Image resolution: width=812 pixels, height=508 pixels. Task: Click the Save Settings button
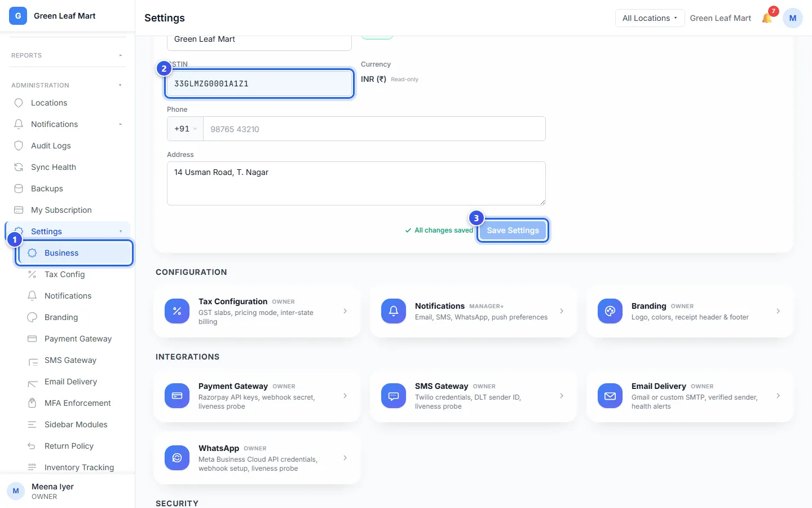click(x=513, y=230)
